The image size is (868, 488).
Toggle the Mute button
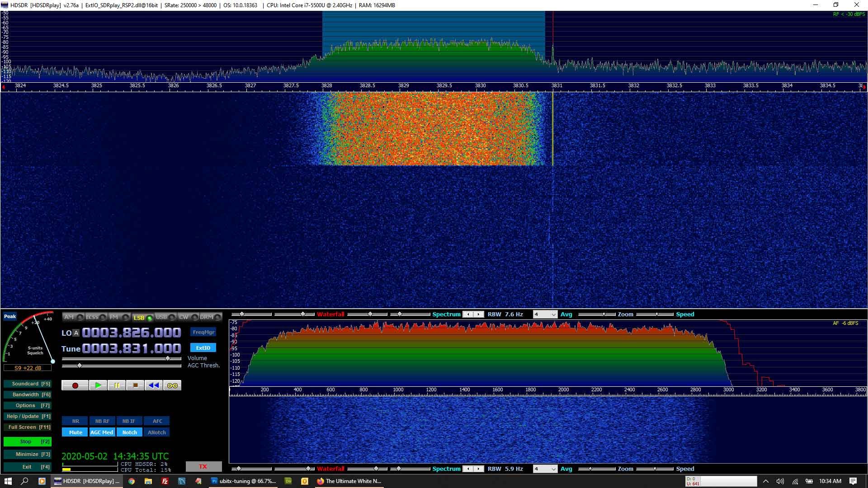75,432
